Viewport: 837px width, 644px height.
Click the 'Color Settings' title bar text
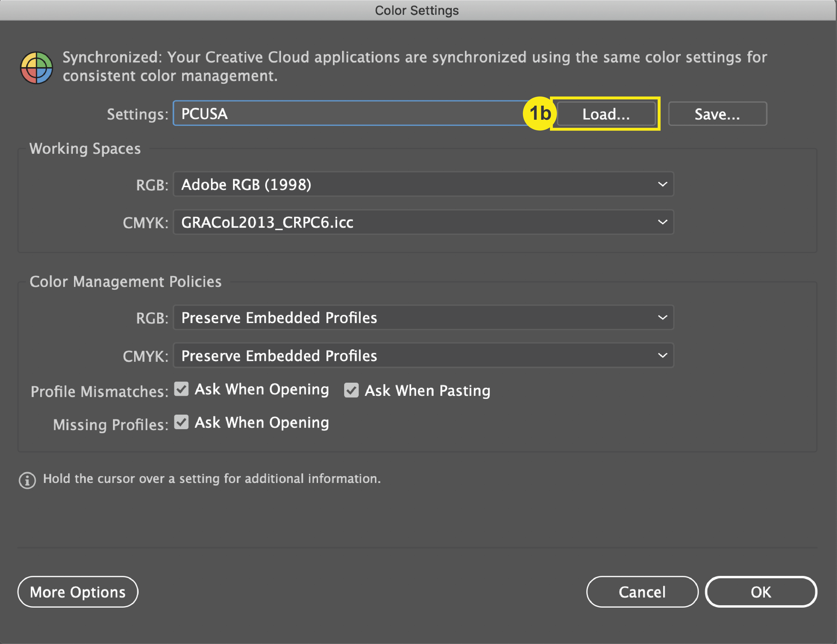pyautogui.click(x=417, y=10)
